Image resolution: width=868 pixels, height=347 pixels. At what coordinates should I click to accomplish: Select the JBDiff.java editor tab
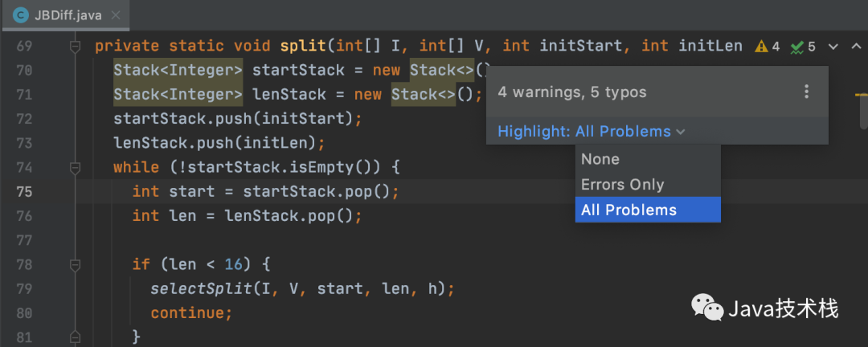(66, 15)
